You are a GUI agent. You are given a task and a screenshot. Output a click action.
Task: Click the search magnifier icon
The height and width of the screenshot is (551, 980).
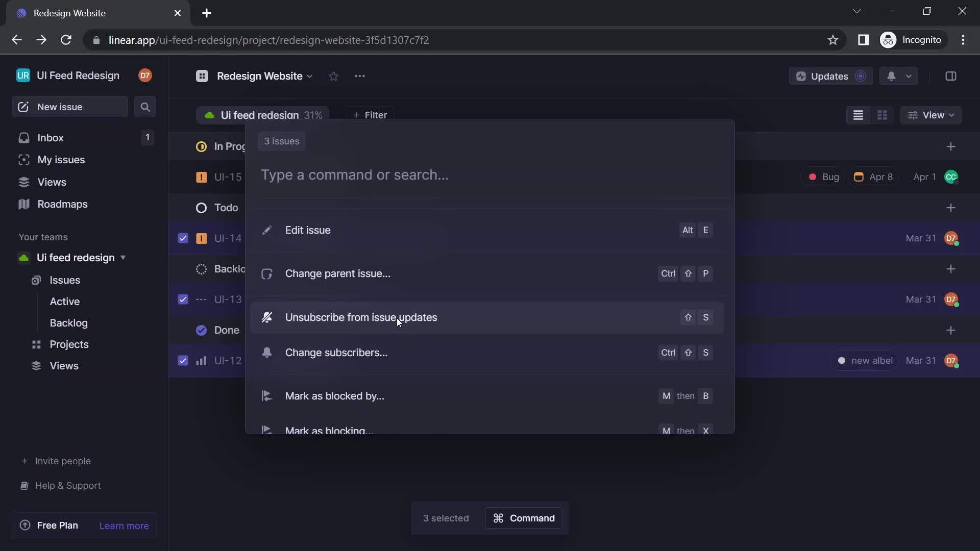tap(145, 106)
